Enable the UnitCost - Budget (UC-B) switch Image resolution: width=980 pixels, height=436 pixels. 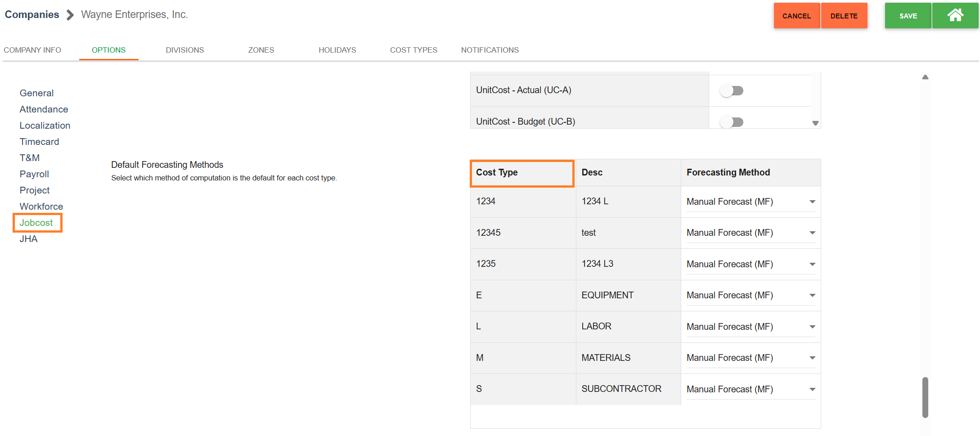point(731,122)
